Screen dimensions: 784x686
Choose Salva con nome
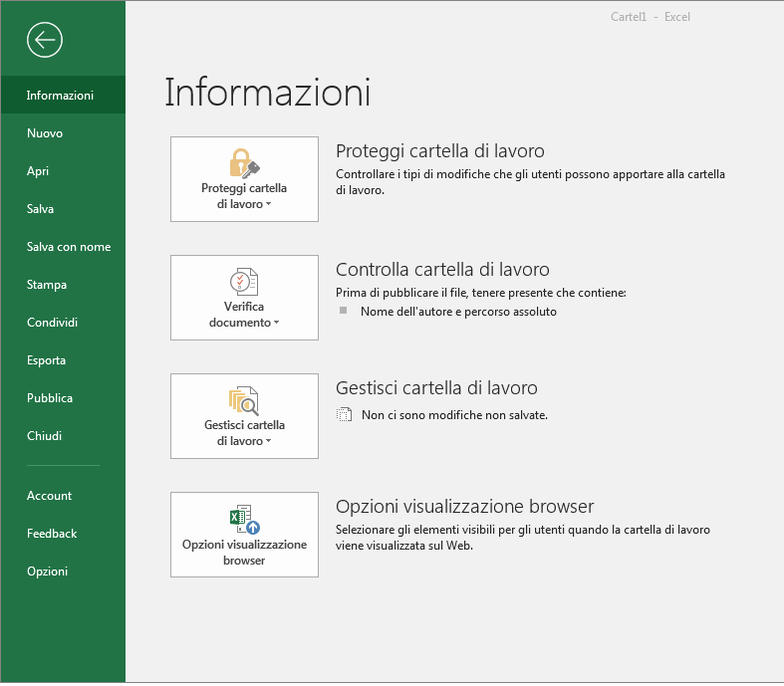click(x=63, y=247)
